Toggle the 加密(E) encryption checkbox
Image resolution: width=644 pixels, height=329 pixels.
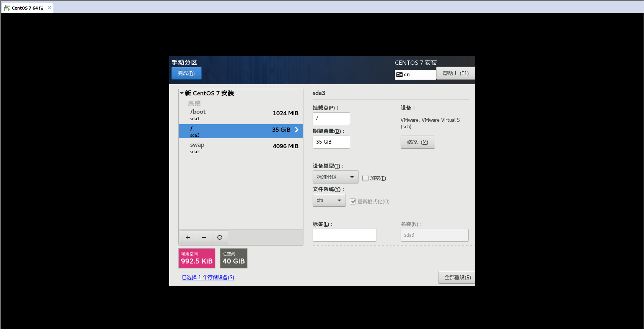tap(365, 178)
